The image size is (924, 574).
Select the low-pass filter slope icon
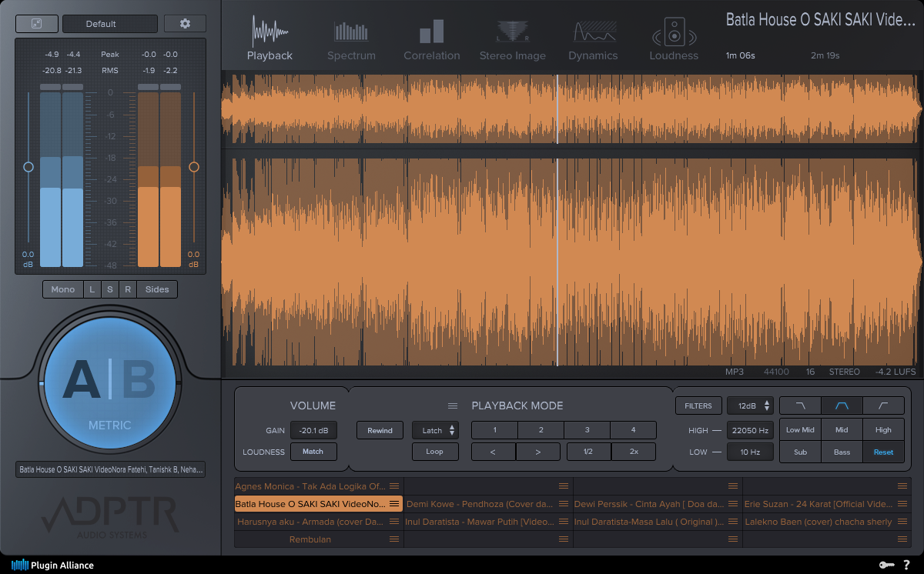pos(801,405)
